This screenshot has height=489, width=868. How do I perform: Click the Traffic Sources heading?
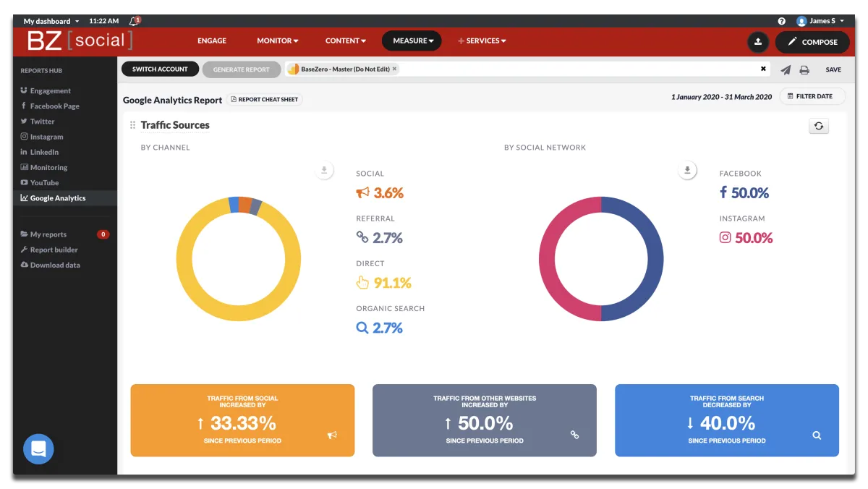click(175, 125)
